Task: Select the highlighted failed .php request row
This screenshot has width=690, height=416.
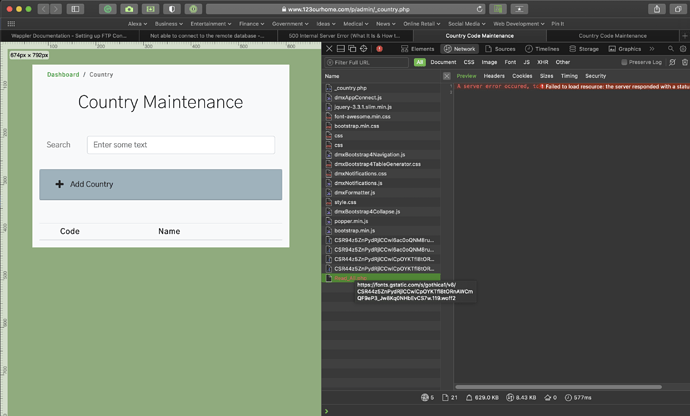Action: (x=381, y=278)
